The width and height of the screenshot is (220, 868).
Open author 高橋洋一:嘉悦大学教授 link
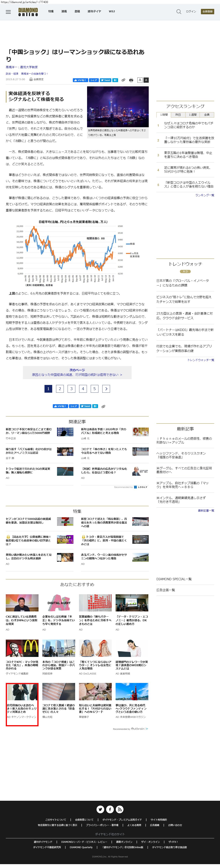pyautogui.click(x=22, y=67)
